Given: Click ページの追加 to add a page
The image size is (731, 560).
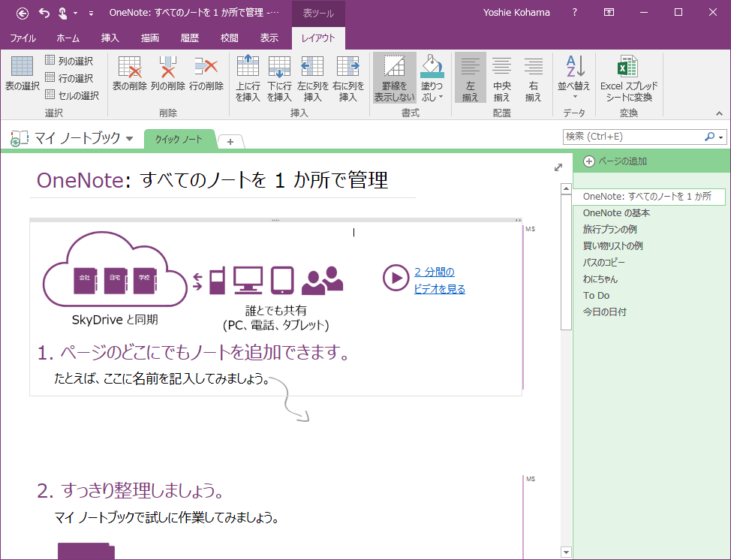Looking at the screenshot, I should (621, 161).
